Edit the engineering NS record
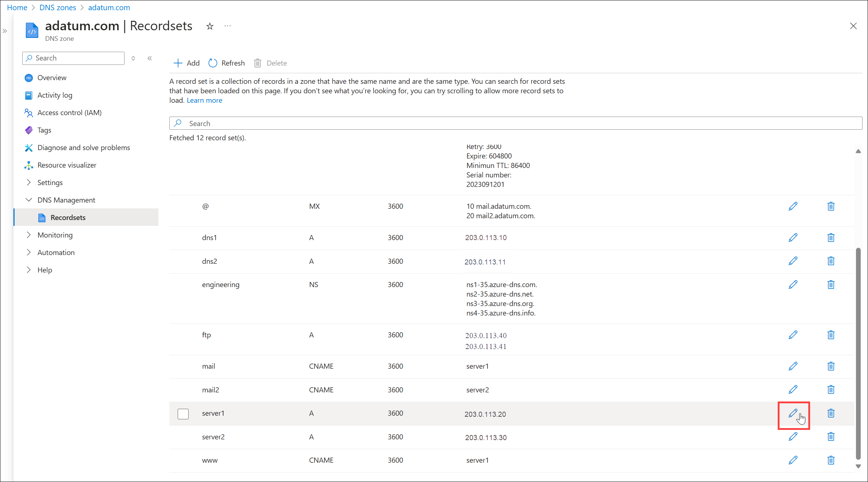The image size is (868, 482). tap(793, 285)
